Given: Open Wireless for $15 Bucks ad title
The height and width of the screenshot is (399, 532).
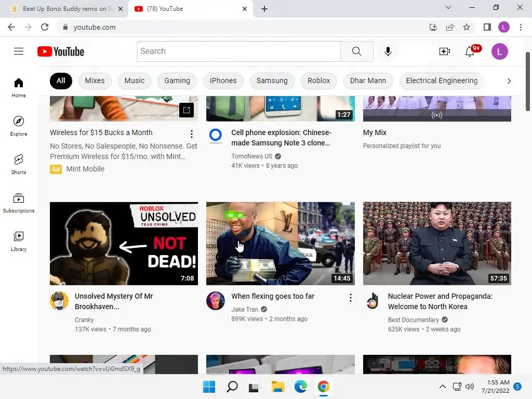Looking at the screenshot, I should (101, 132).
